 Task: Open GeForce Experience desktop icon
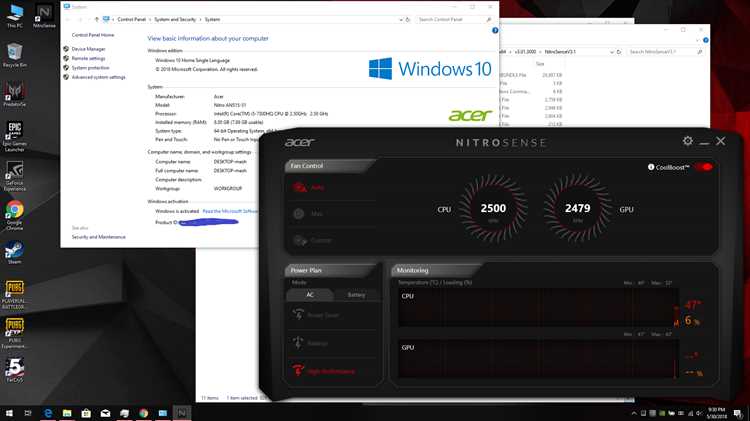[x=15, y=176]
